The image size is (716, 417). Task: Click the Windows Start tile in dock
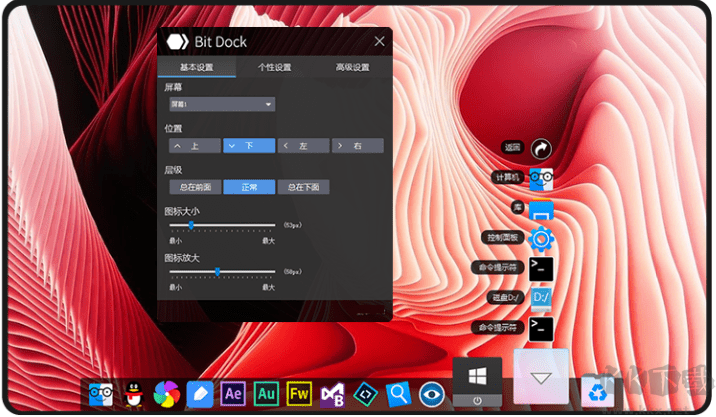tap(477, 380)
